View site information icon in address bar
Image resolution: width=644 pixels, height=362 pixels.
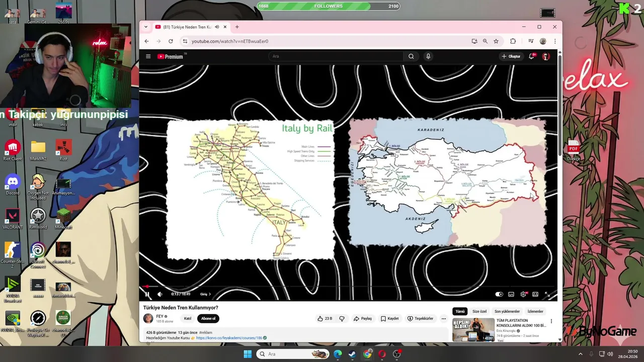tap(185, 41)
